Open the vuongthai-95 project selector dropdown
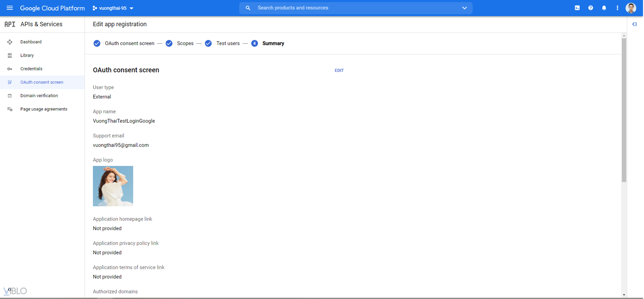Viewport: 644px width, 299px height. coord(113,8)
